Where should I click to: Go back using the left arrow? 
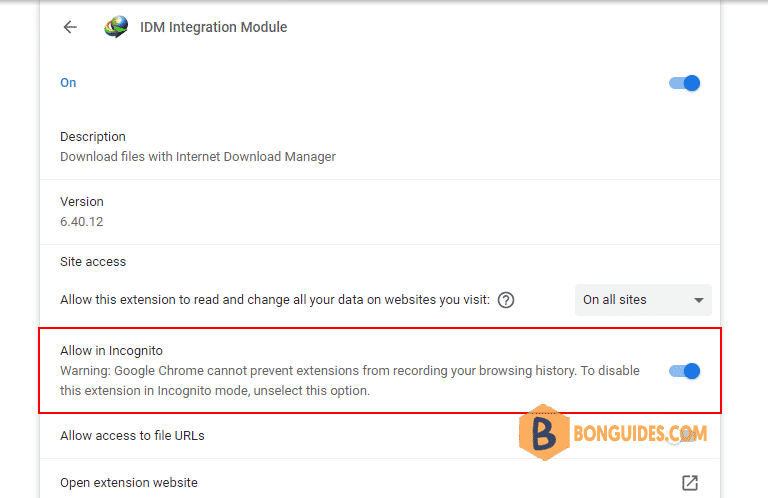click(70, 27)
